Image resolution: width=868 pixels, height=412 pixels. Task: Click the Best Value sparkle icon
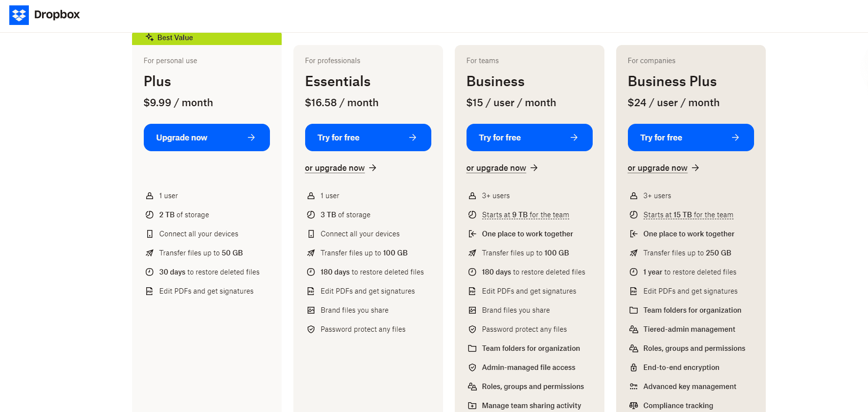[150, 37]
